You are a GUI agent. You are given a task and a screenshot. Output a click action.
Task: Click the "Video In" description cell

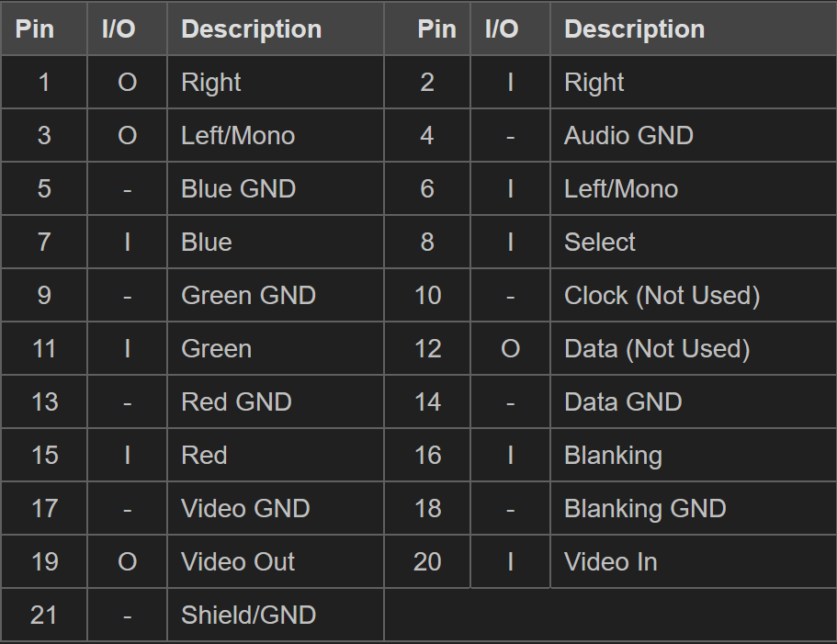(x=611, y=562)
